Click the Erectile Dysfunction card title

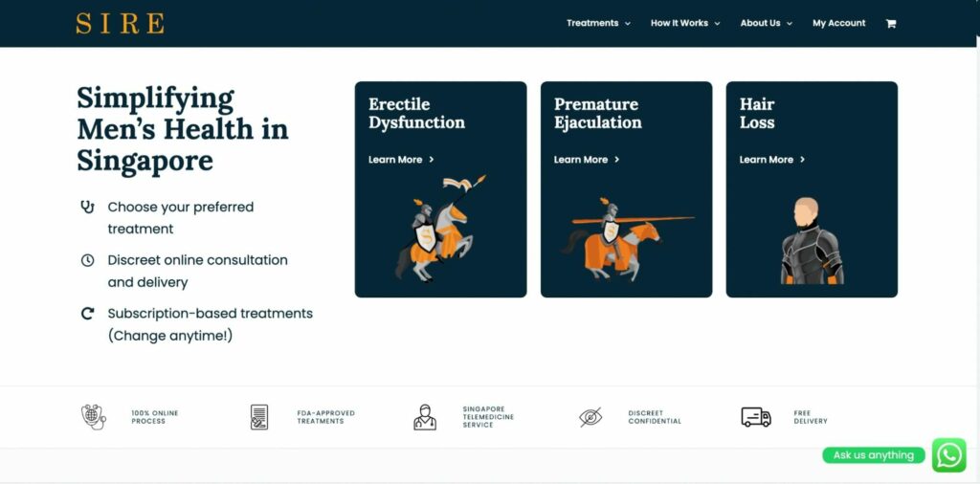pos(416,113)
